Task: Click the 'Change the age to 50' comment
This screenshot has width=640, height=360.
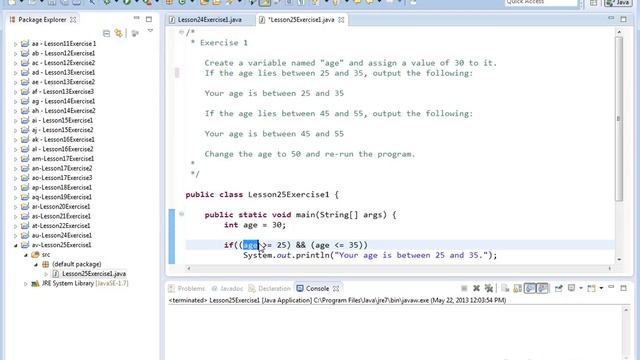Action: [310, 154]
